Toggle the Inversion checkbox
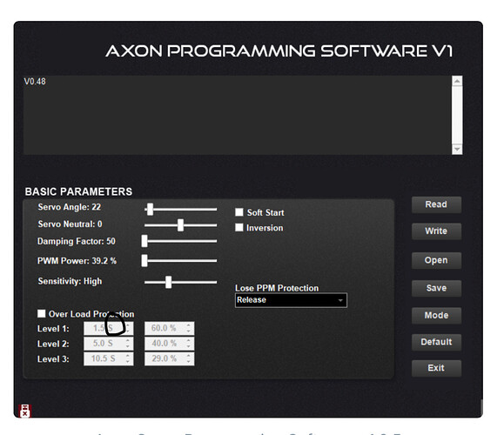This screenshot has width=504, height=435. [239, 227]
